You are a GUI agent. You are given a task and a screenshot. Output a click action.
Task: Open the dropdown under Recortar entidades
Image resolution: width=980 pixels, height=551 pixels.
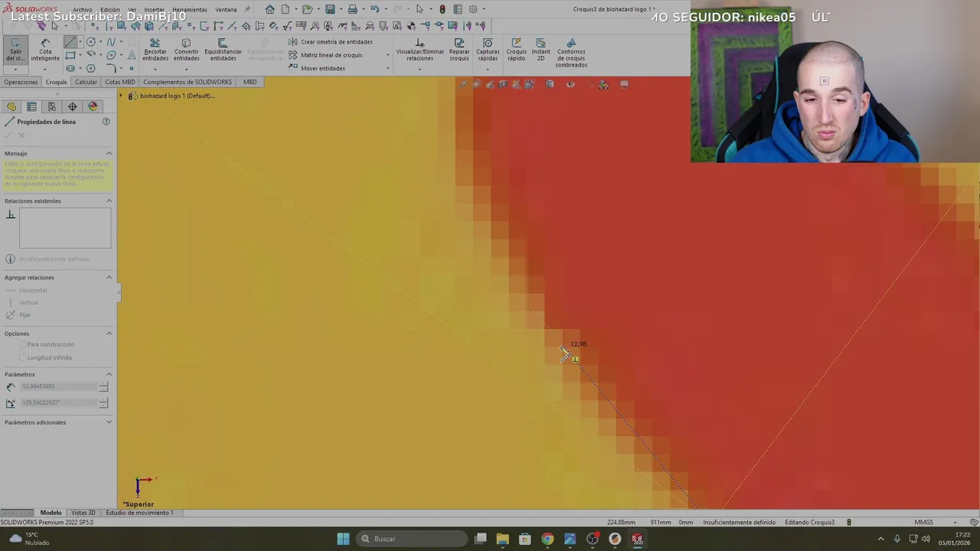(155, 69)
